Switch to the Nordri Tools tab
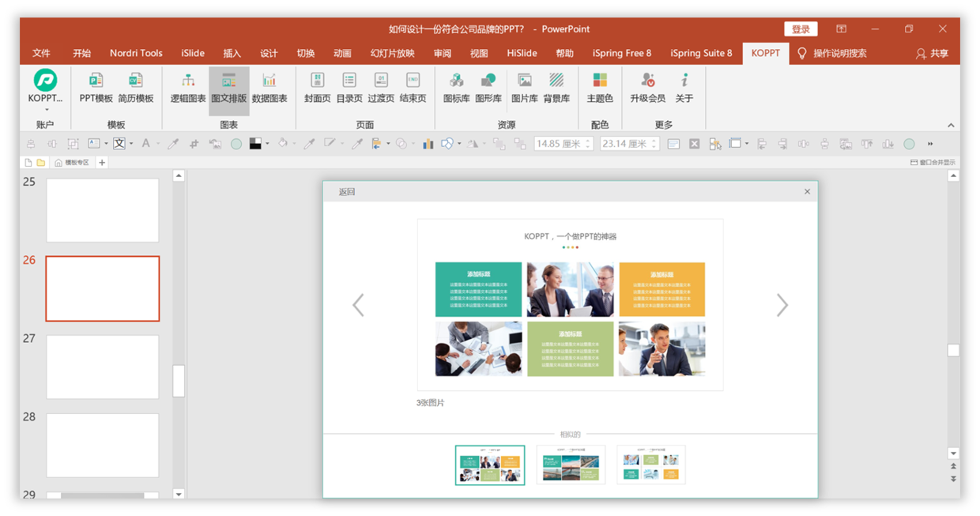980x516 pixels. click(136, 54)
